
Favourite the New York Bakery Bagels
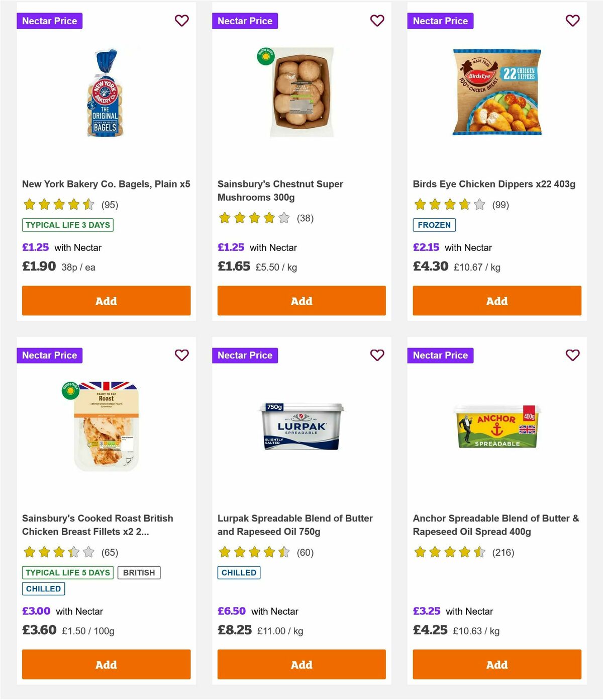coord(182,21)
